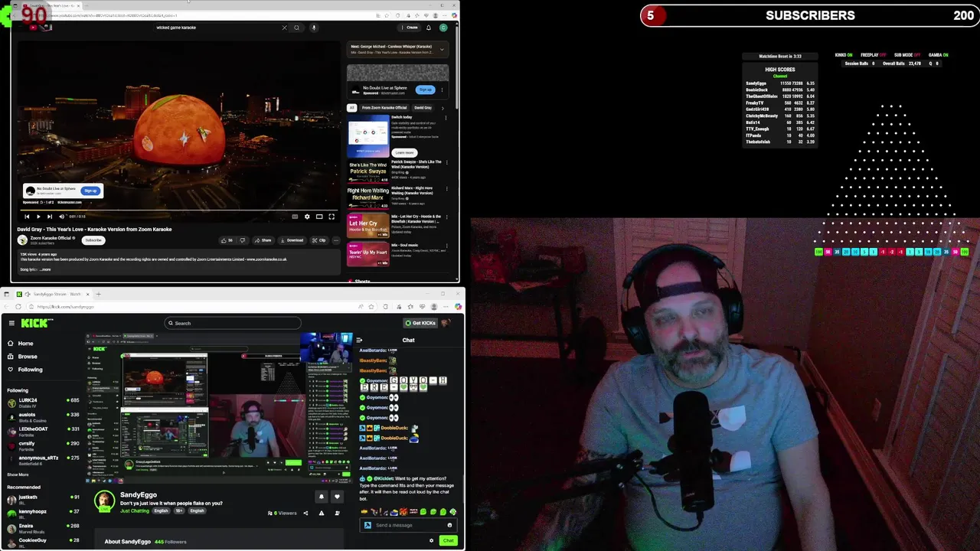Open the YouTube account avatar menu
Viewport: 980px width, 551px height.
443,28
